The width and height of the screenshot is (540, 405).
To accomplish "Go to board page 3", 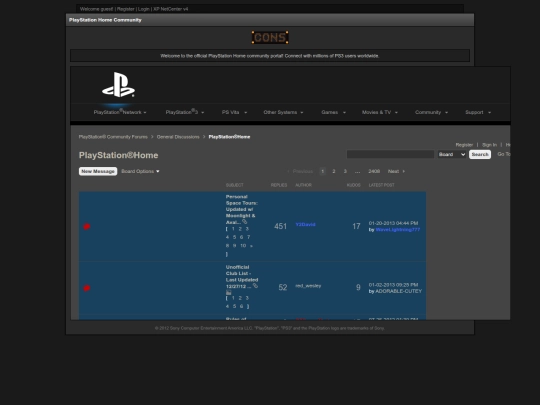I will tap(345, 171).
